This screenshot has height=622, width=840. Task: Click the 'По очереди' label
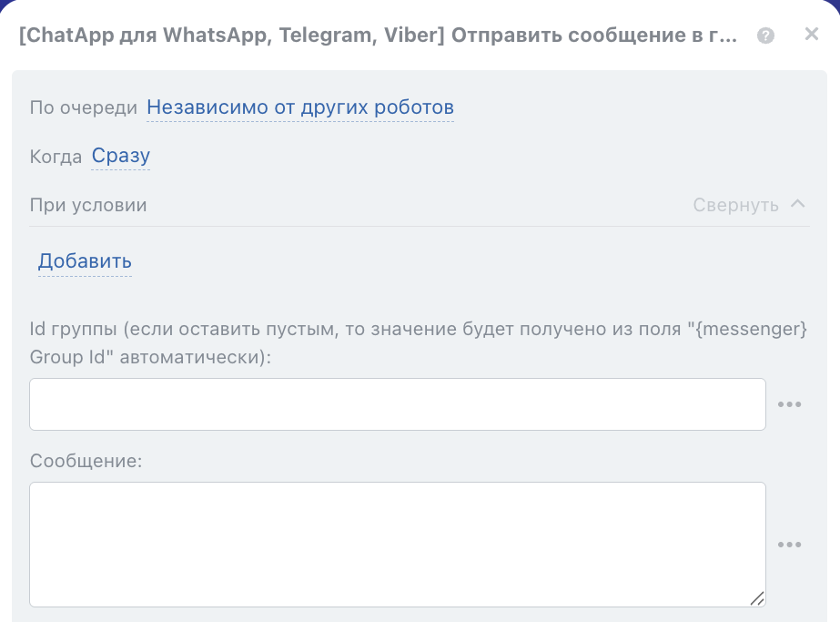(x=84, y=108)
